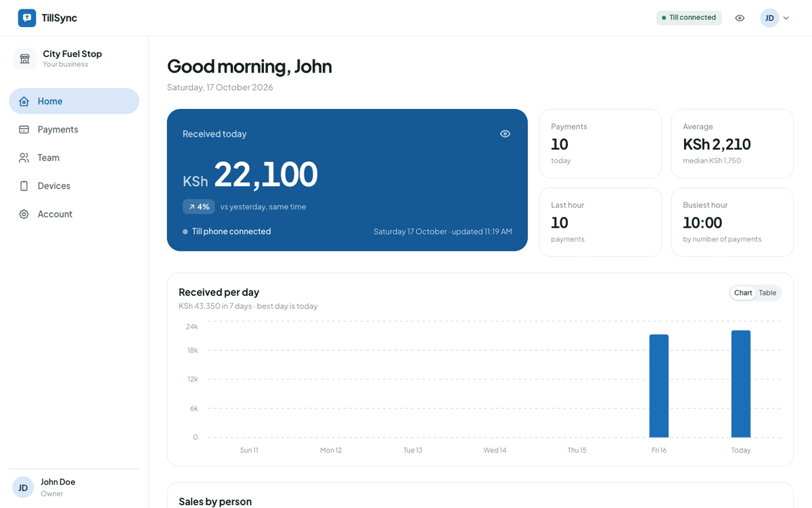Click the Received today label
Image resolution: width=812 pixels, height=508 pixels.
pos(215,134)
